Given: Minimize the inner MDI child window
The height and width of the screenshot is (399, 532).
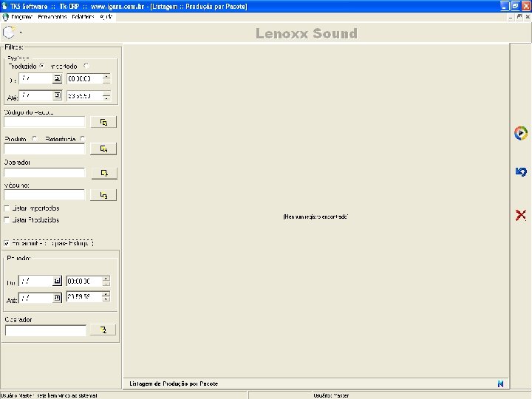Looking at the screenshot, I should pyautogui.click(x=511, y=16).
